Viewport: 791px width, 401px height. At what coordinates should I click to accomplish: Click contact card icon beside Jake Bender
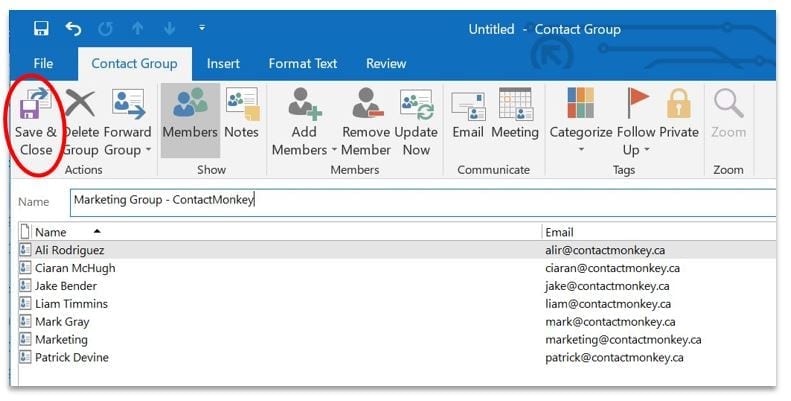tap(25, 285)
